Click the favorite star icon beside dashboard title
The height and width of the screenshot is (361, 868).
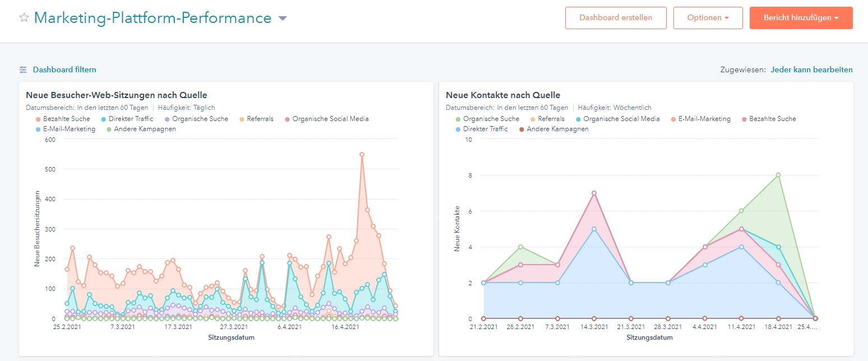[24, 18]
